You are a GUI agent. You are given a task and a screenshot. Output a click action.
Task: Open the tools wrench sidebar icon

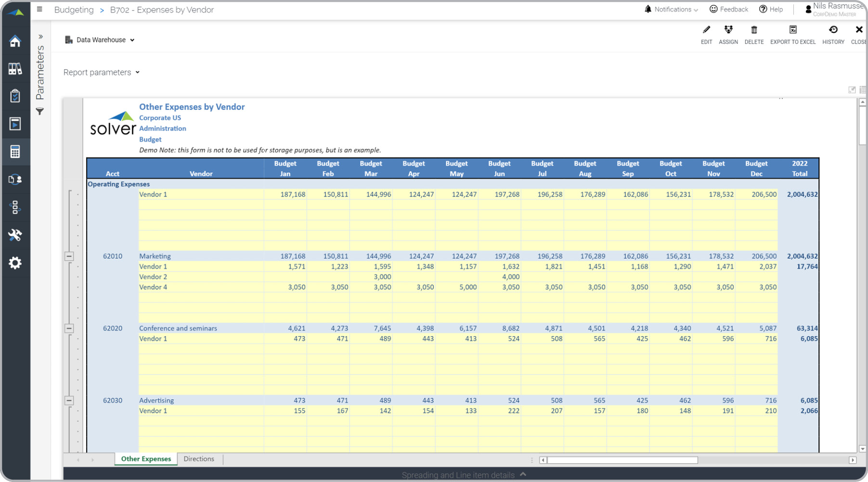(15, 235)
